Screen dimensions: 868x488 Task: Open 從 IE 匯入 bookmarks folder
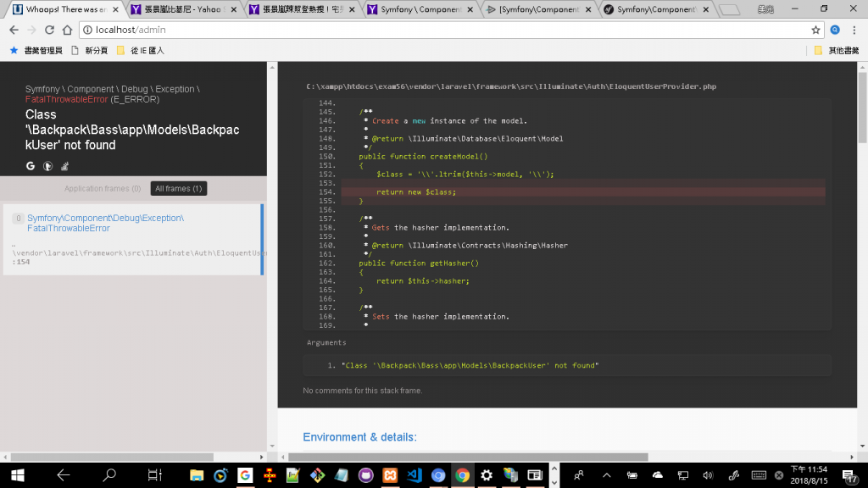pos(141,50)
